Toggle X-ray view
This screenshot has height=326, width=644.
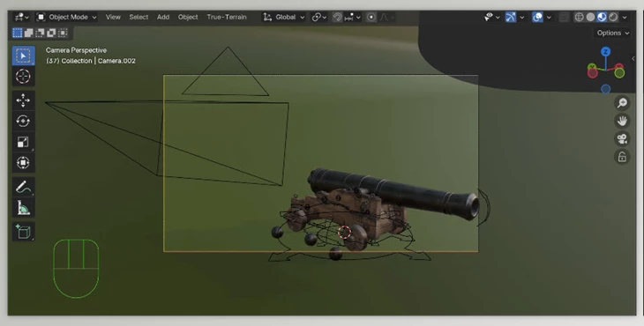564,18
